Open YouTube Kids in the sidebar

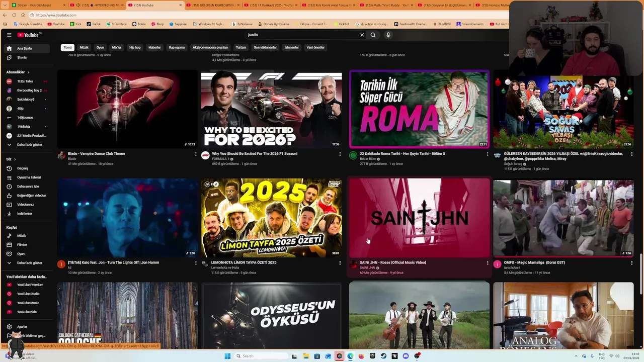click(x=27, y=312)
